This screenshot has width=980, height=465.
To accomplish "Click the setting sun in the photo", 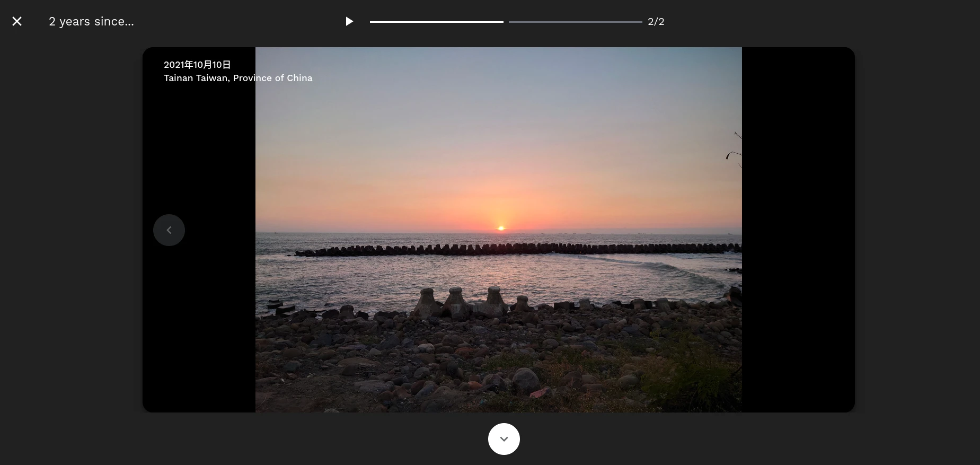I will tap(501, 229).
